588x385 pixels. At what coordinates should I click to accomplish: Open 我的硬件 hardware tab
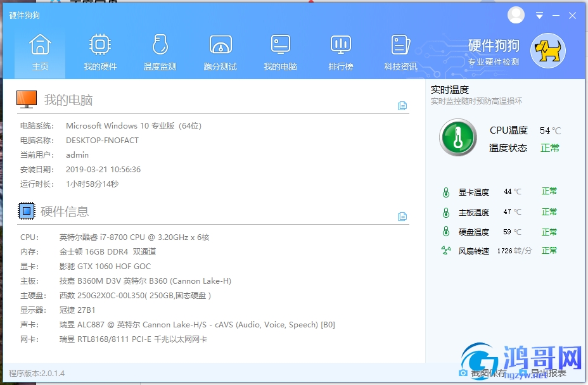[100, 53]
